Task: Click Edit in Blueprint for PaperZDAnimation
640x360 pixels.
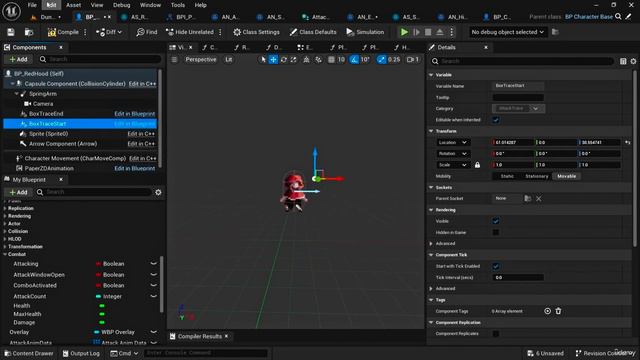Action: [134, 168]
